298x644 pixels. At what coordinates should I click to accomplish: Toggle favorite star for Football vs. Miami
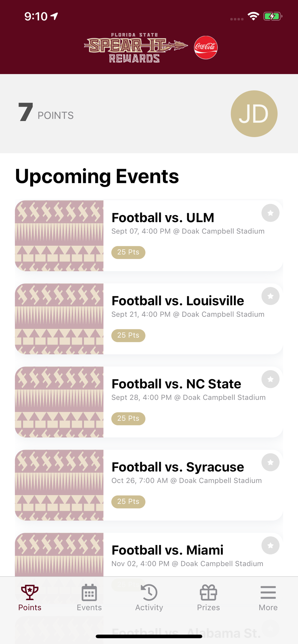[270, 545]
